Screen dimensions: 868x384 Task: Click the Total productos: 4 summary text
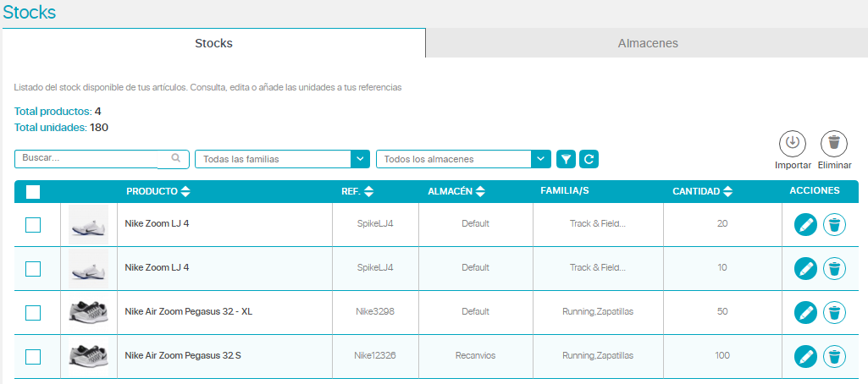point(58,112)
